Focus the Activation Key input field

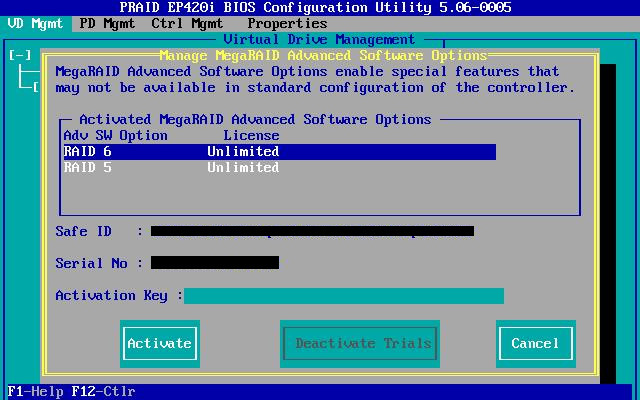tap(344, 296)
